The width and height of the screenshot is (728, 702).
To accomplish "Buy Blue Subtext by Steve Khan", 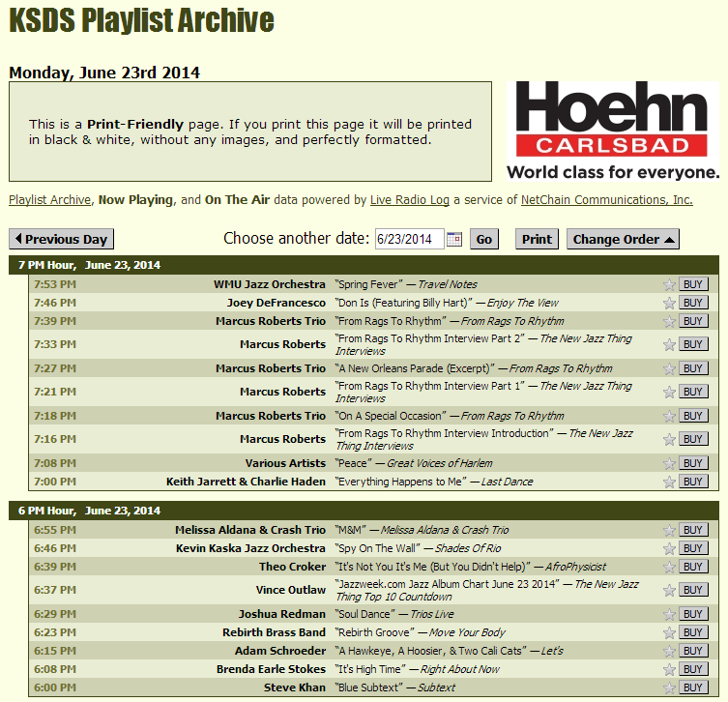I will (693, 687).
